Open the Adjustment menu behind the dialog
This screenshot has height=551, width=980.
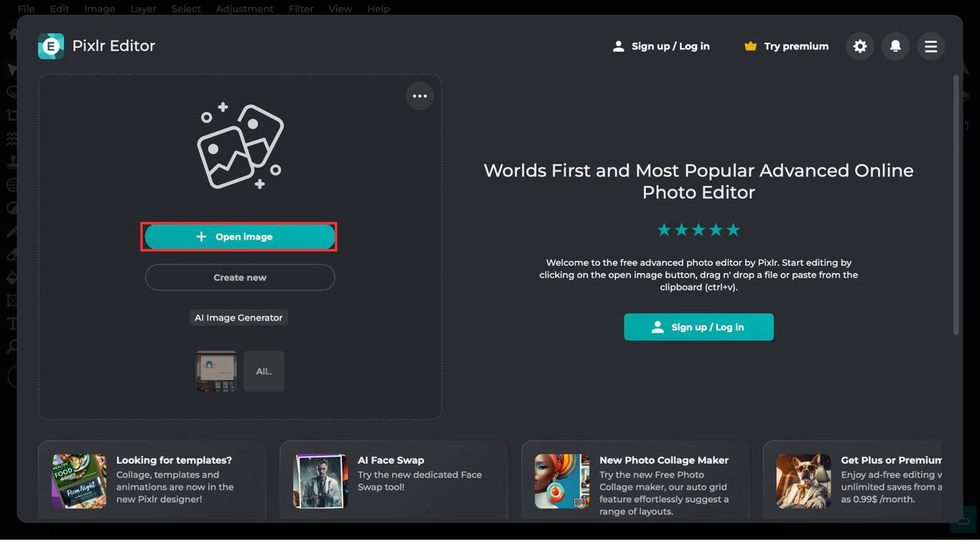tap(244, 8)
